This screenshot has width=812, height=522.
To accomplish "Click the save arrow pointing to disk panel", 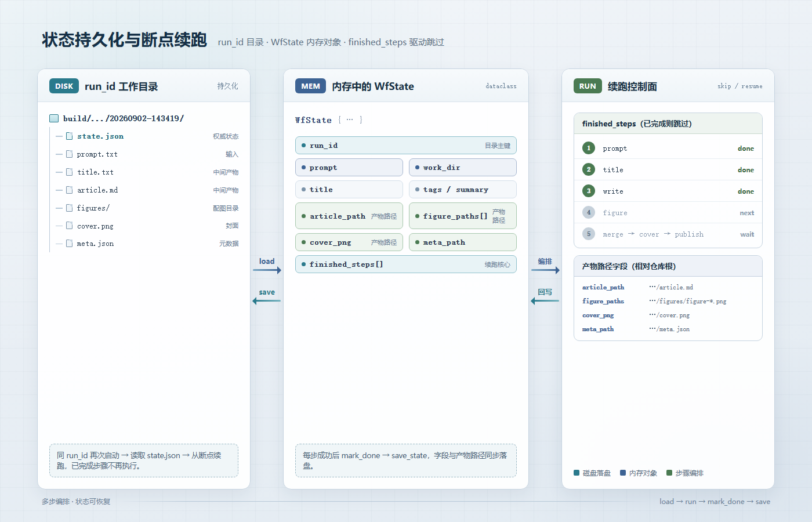I will (267, 300).
